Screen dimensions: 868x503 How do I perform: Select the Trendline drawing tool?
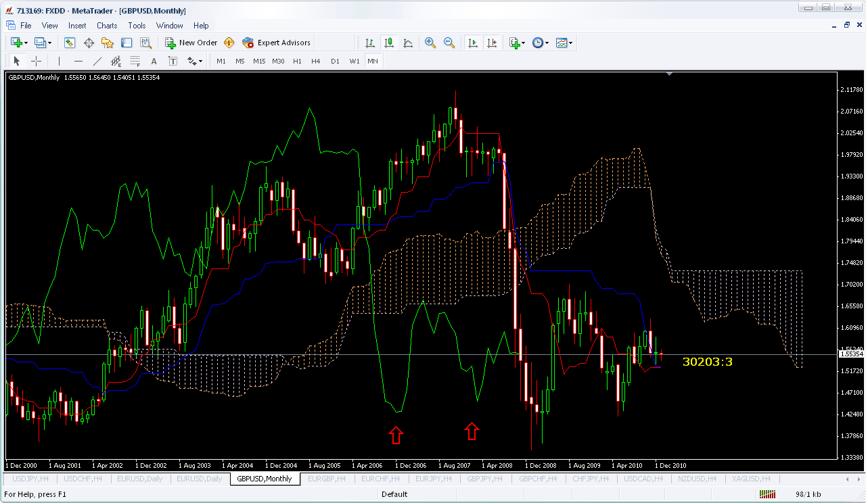97,61
